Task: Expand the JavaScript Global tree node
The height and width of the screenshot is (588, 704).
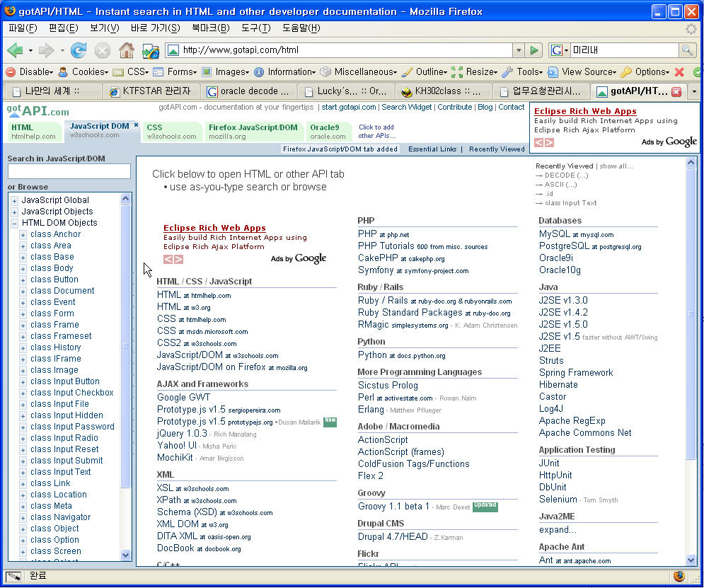Action: point(14,201)
